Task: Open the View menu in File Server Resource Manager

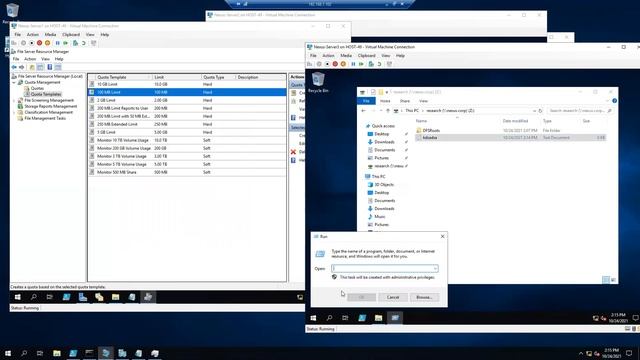Action: (45, 59)
